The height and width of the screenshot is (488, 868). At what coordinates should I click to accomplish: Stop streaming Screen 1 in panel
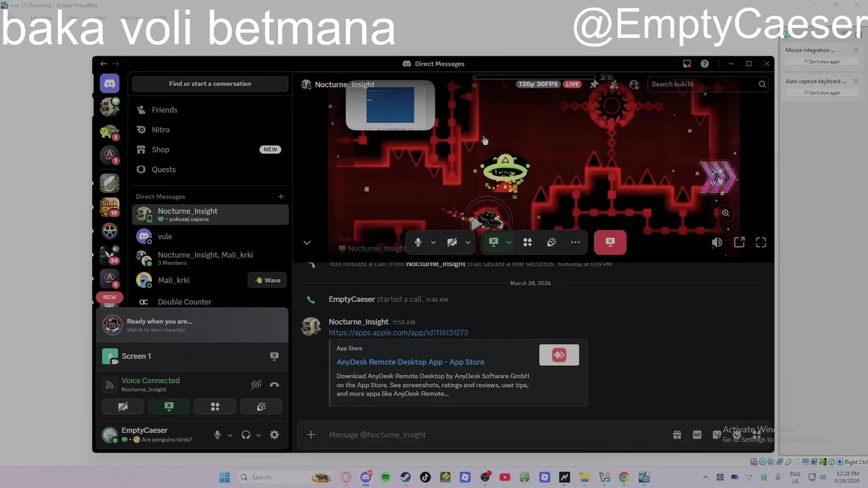(x=274, y=356)
